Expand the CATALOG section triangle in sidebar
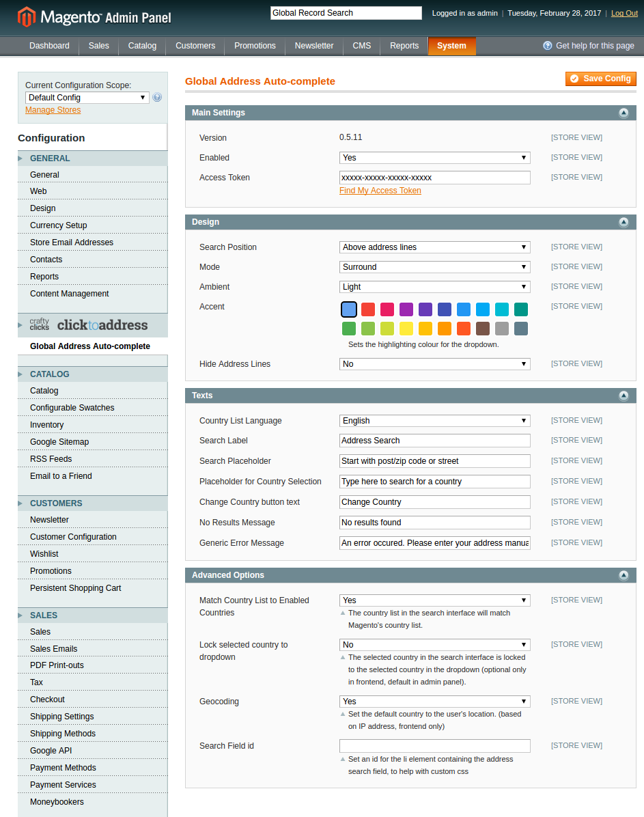Image resolution: width=644 pixels, height=817 pixels. pos(20,374)
